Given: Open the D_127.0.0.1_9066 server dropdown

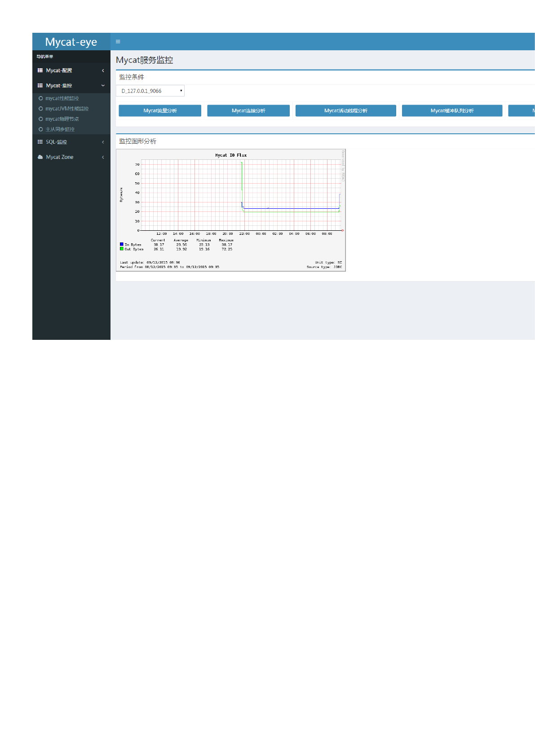Looking at the screenshot, I should pyautogui.click(x=150, y=91).
